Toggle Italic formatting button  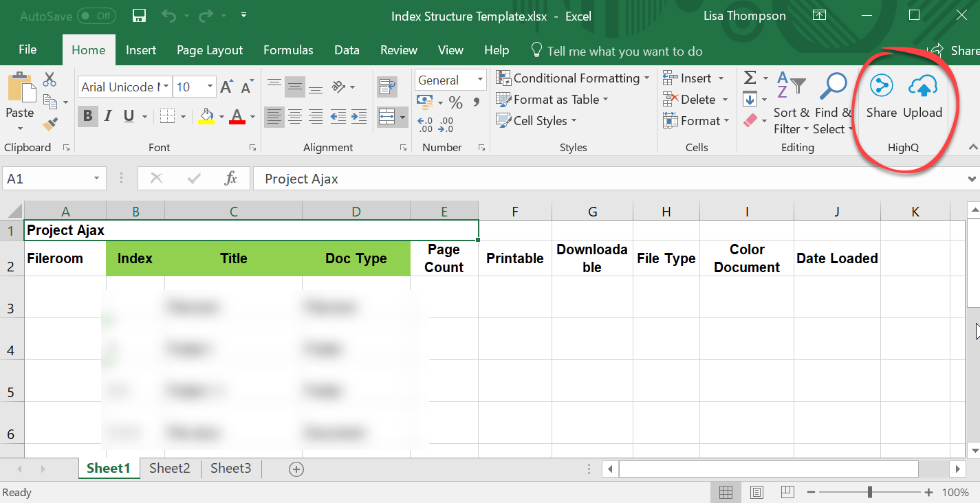pos(108,117)
